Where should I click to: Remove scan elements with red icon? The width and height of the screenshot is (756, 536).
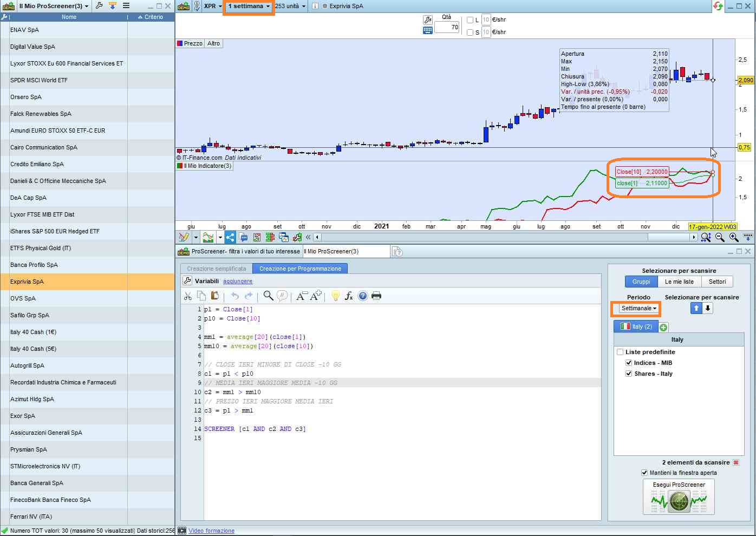[736, 462]
